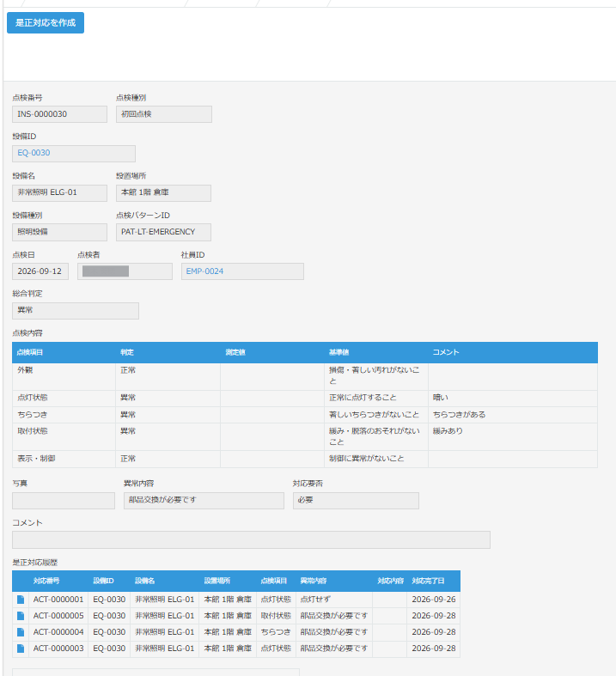Click the 点灯せず abnormality cell
This screenshot has height=676, width=616.
click(334, 600)
